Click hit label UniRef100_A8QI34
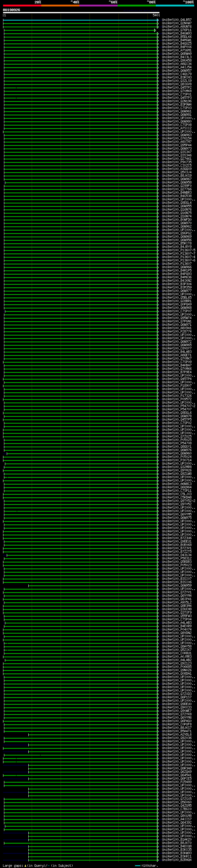Screen dimensions: 197x868 [x=177, y=64]
